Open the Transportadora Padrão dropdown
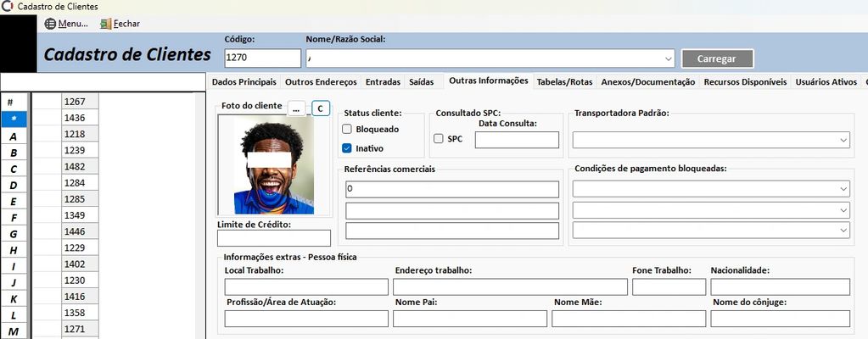This screenshot has width=868, height=339. [x=843, y=140]
